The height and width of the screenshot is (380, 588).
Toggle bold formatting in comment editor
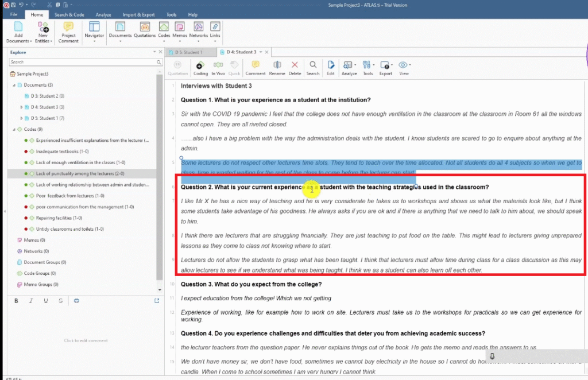pos(16,301)
